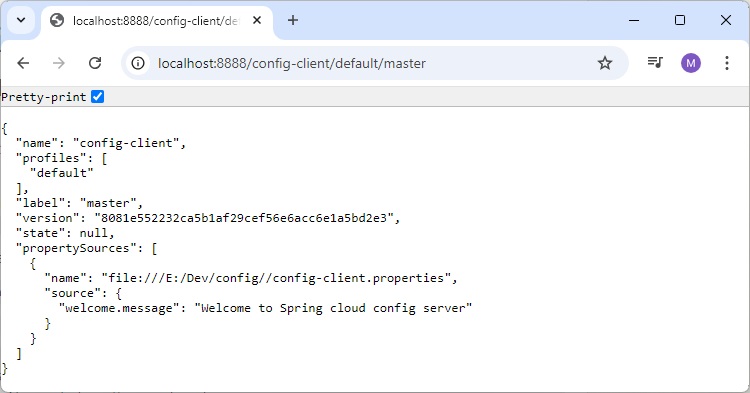Screen dimensions: 750x393
Task: Bookmark this page with star icon
Action: click(605, 63)
